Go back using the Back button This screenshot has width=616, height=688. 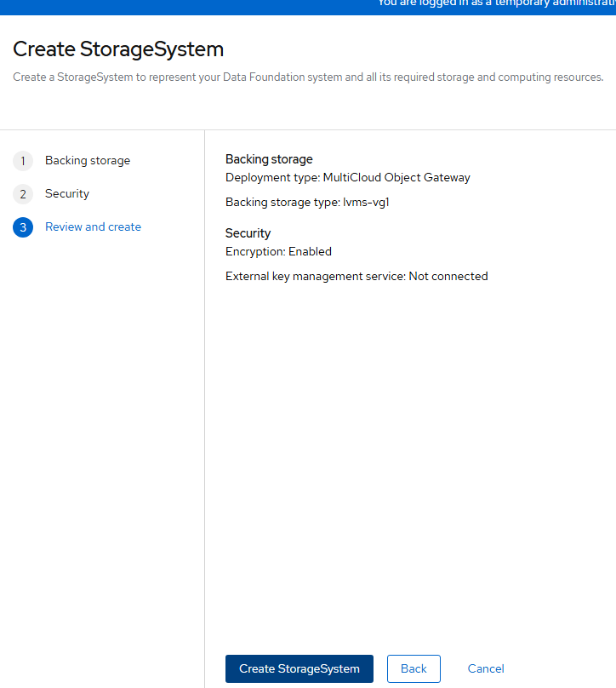click(x=414, y=668)
